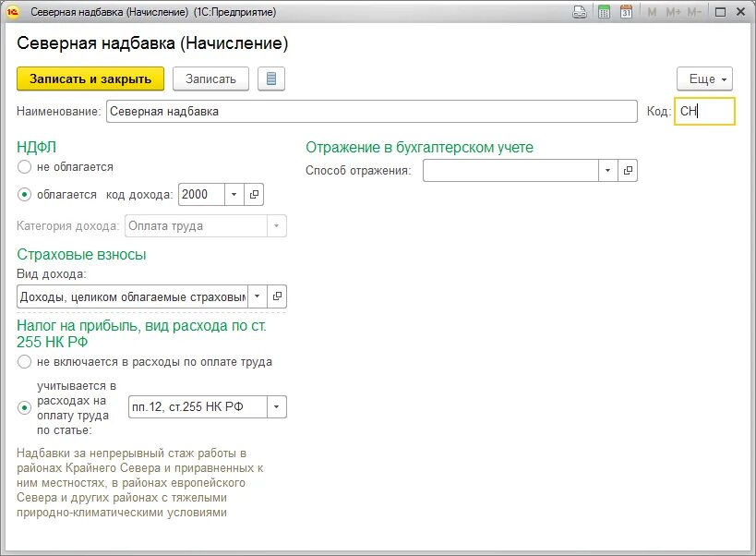This screenshot has height=556, width=756.
Task: Click the list icon button next to Записать
Action: tap(271, 79)
